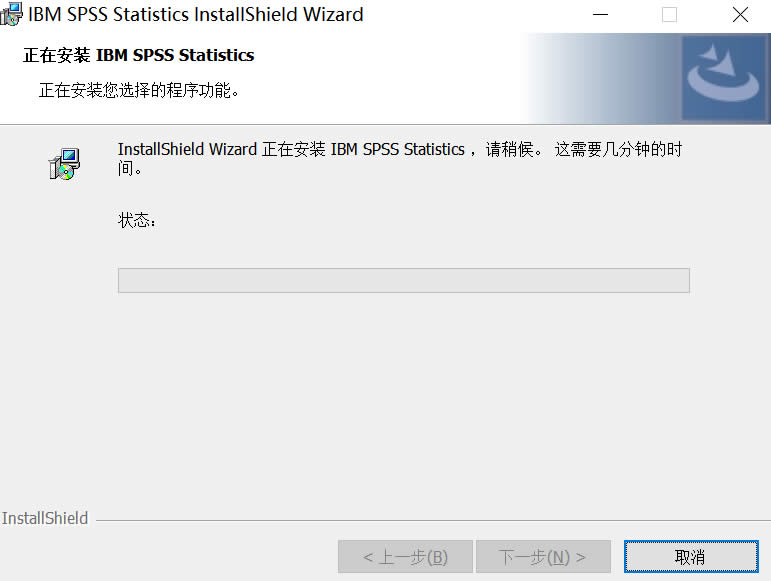771x581 pixels.
Task: Click the 上一步(B) back button
Action: point(405,556)
